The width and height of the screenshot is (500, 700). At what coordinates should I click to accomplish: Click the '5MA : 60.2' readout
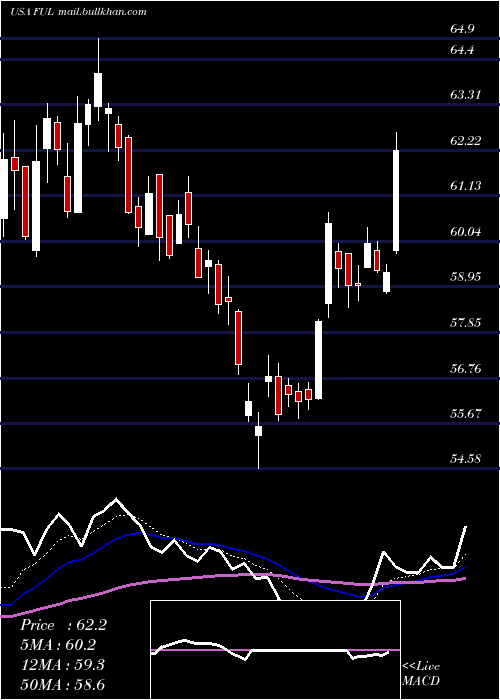58,645
